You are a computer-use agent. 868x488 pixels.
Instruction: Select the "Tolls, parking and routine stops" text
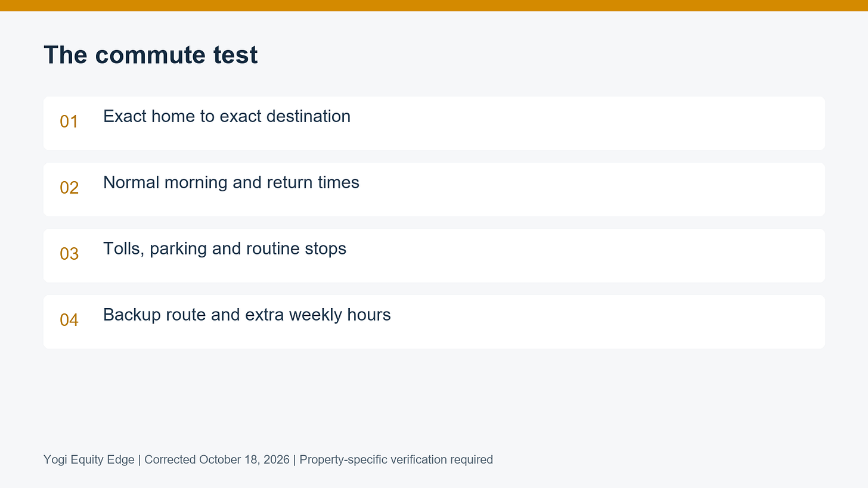225,248
